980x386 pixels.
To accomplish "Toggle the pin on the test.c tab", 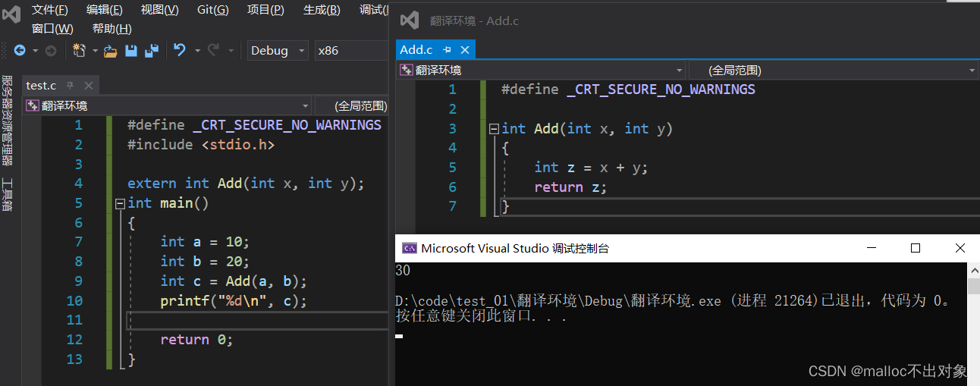I will (71, 86).
